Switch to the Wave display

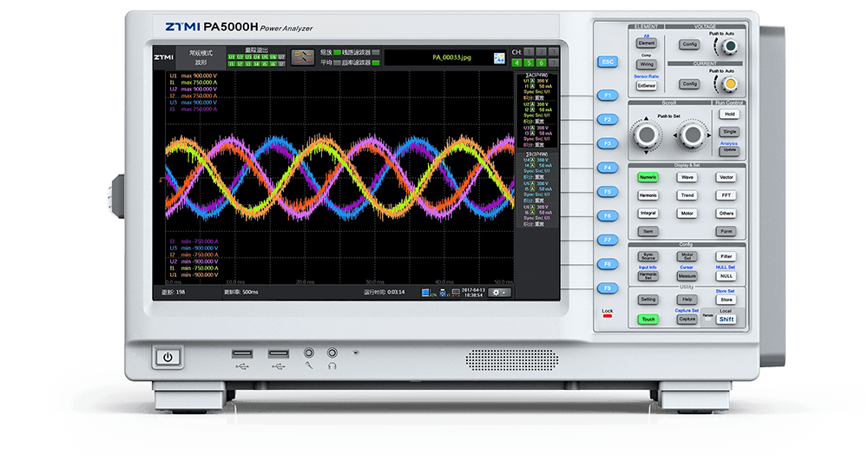[687, 176]
